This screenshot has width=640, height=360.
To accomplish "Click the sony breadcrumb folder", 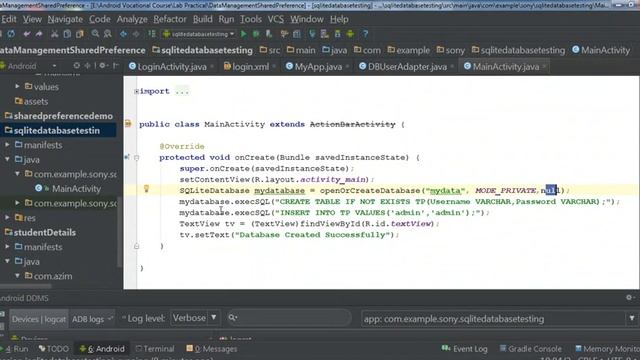I will [451, 50].
